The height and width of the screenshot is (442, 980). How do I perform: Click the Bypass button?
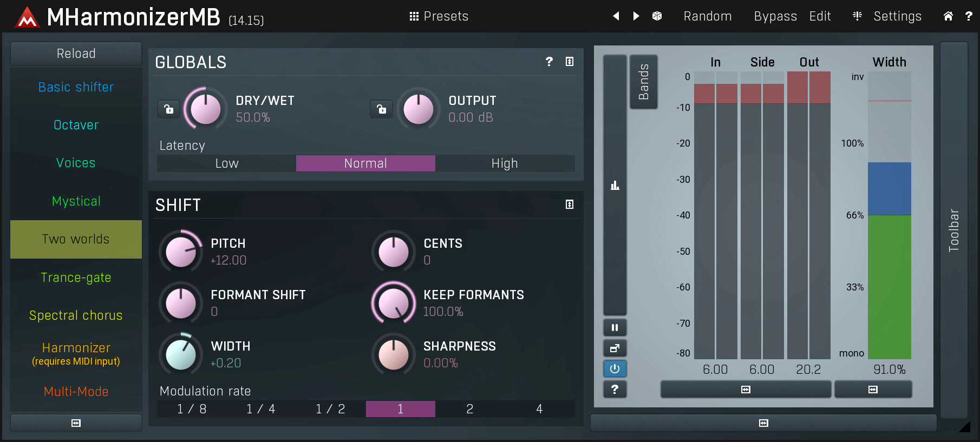[x=775, y=16]
